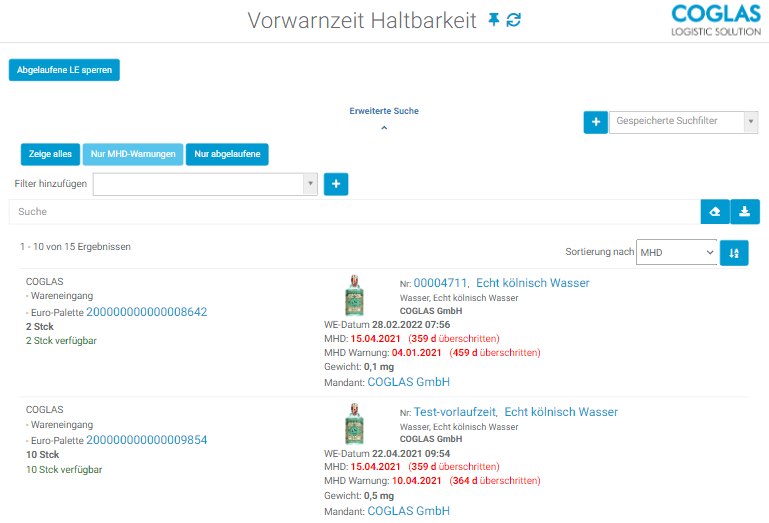Image resolution: width=769 pixels, height=523 pixels.
Task: Open Mandant COGLAS GmbH in second result
Action: [x=409, y=511]
